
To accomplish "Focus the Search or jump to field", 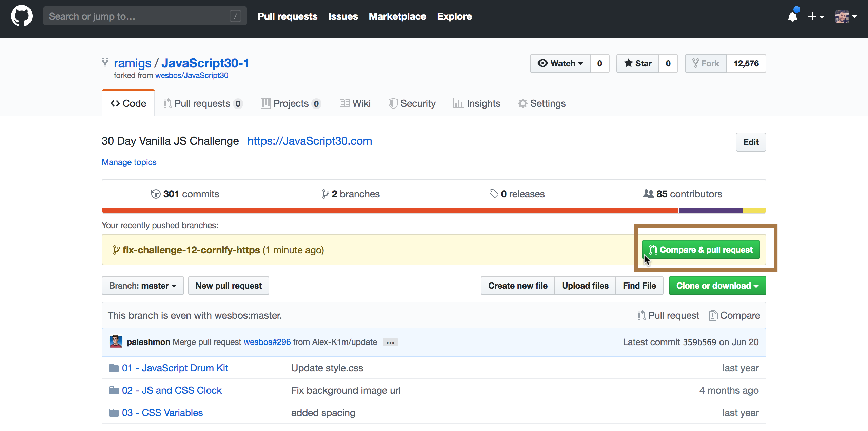I will 145,16.
